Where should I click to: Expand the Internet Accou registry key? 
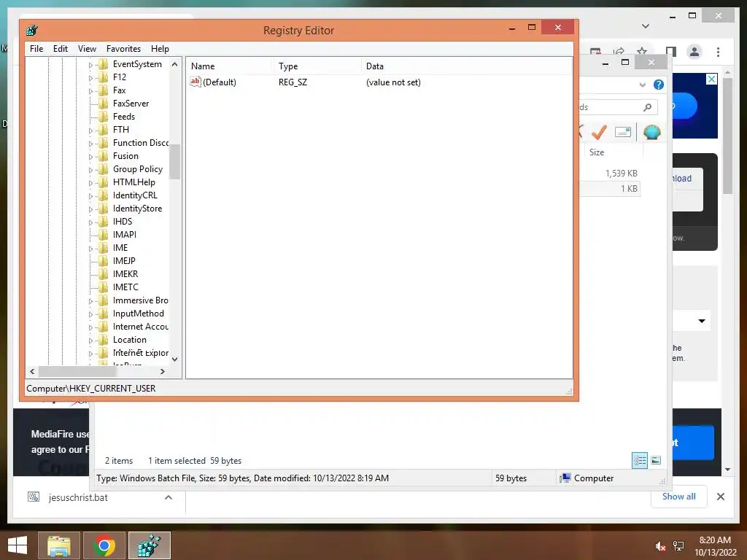click(x=90, y=327)
